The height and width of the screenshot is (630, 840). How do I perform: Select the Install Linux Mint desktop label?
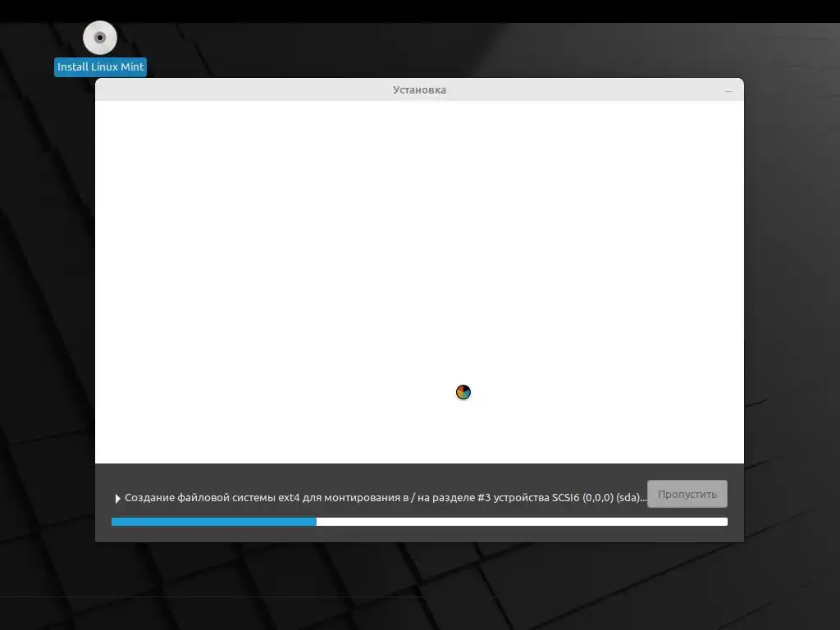(x=100, y=67)
